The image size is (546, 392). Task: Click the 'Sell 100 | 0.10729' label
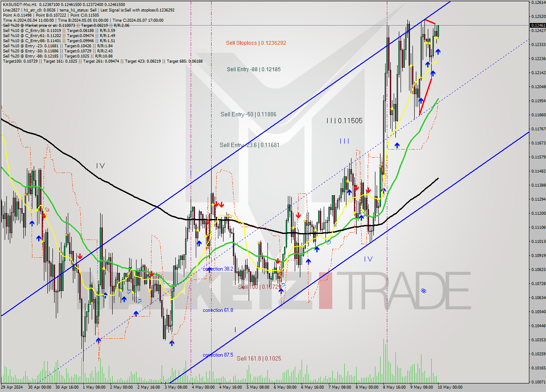coord(259,287)
